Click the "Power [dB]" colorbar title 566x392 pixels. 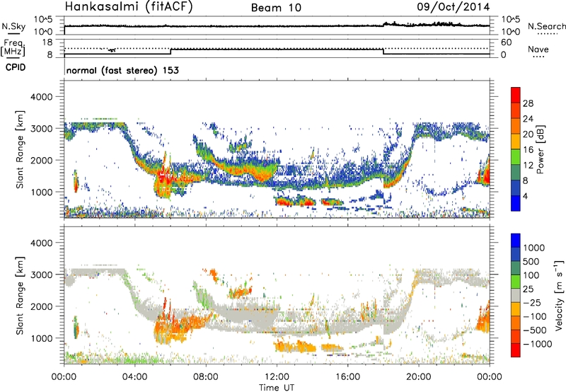540,149
